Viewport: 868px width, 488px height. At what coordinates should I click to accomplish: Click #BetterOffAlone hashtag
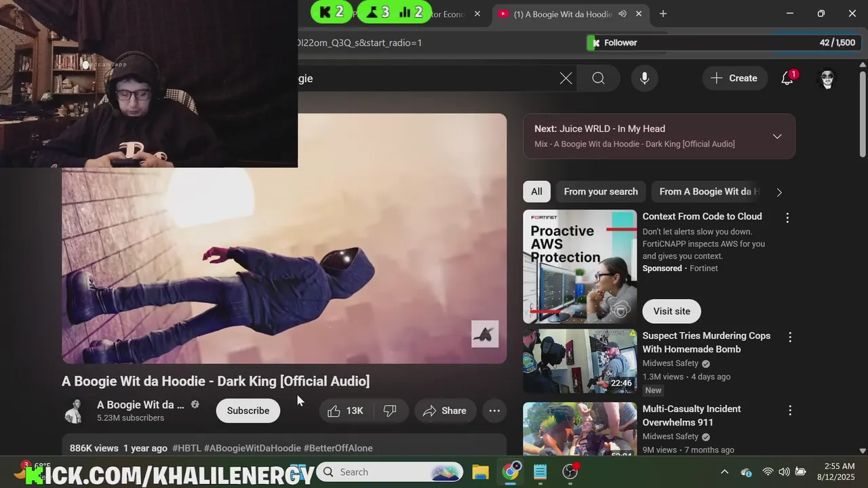tap(338, 448)
